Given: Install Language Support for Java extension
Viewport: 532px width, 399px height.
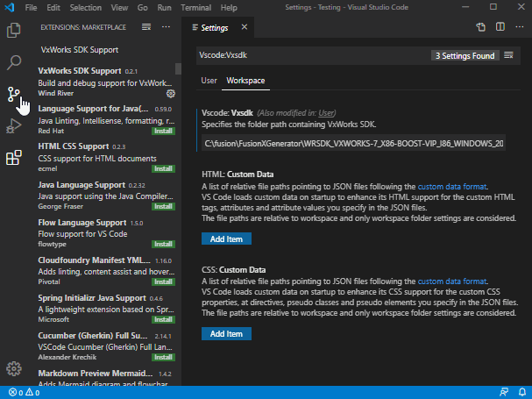Looking at the screenshot, I should [163, 131].
